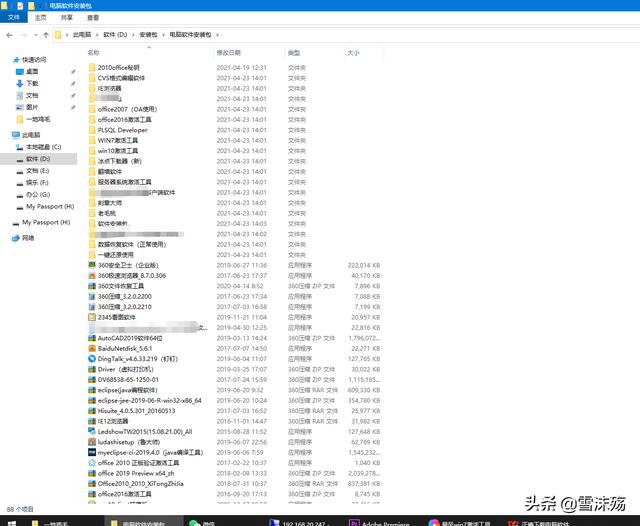Click the Forward navigation arrow
The height and width of the screenshot is (526, 640).
point(24,35)
